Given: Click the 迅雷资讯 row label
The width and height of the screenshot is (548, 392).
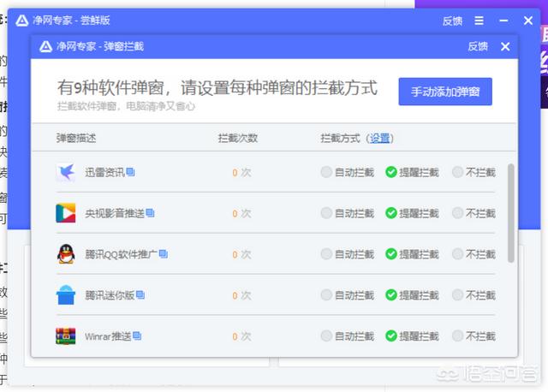Looking at the screenshot, I should pos(104,172).
